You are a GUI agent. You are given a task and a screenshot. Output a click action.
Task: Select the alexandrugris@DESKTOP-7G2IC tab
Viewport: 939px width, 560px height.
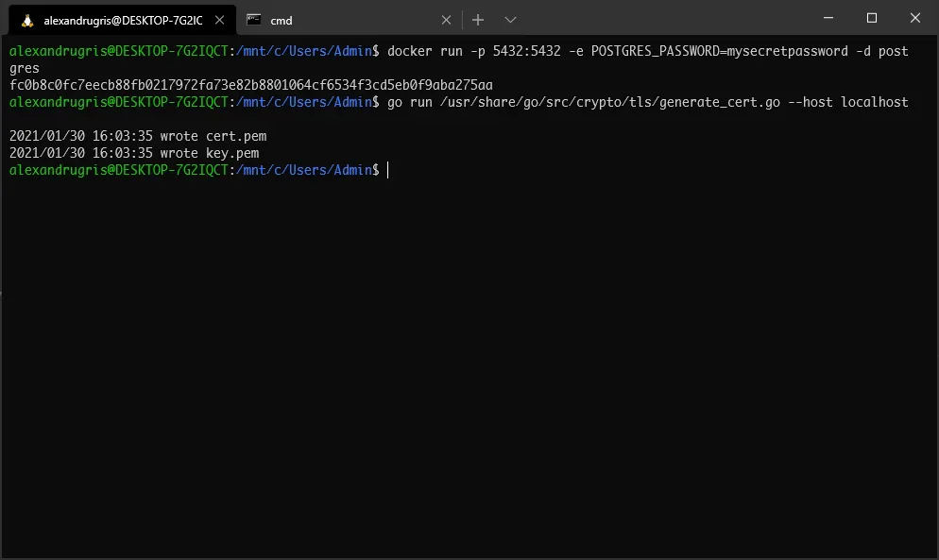click(122, 21)
